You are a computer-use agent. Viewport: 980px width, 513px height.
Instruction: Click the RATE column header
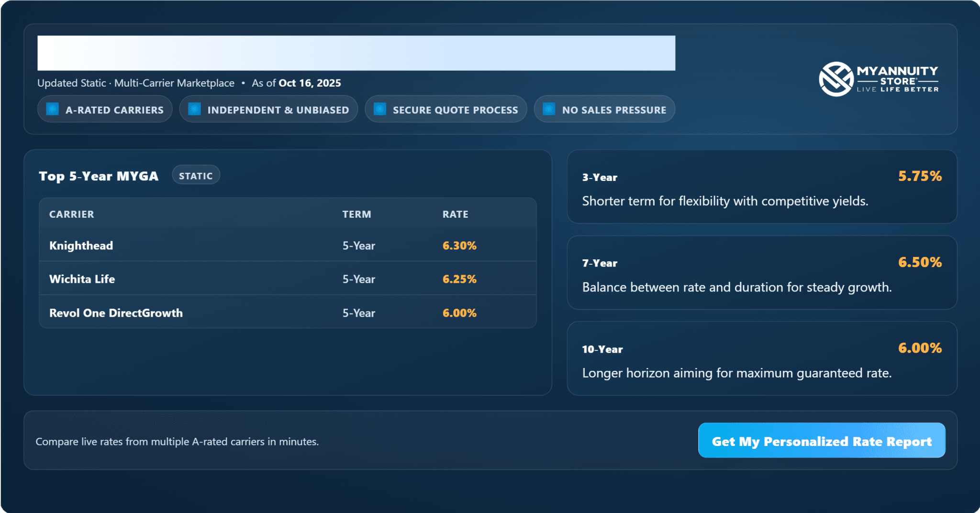[455, 214]
